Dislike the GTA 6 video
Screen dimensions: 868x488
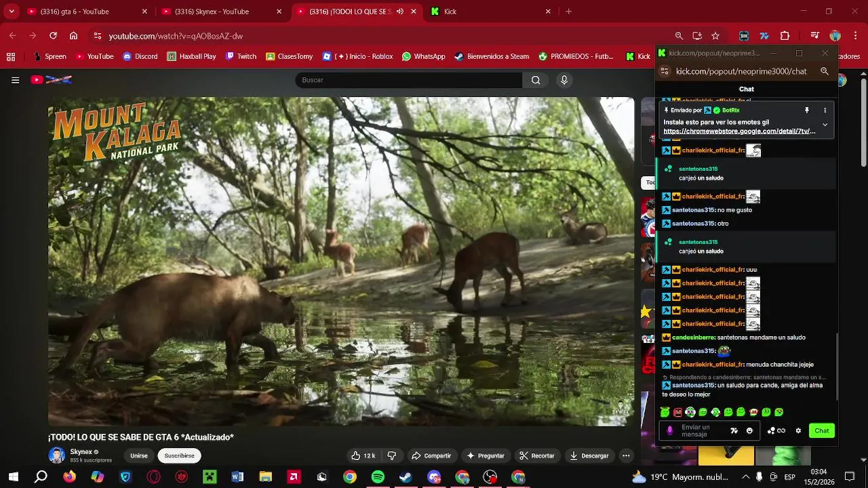[x=391, y=455]
